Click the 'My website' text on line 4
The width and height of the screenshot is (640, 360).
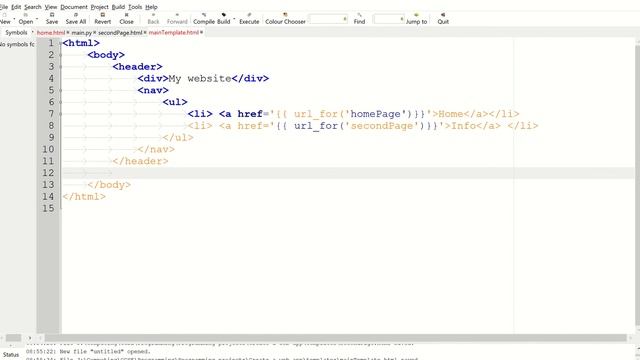point(200,78)
